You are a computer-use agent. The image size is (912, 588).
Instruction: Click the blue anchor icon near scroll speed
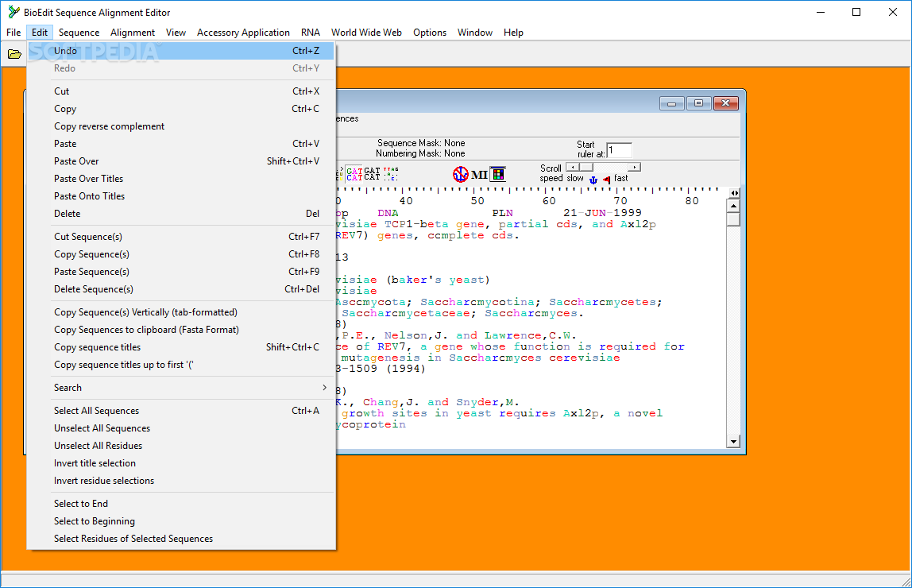tap(593, 180)
